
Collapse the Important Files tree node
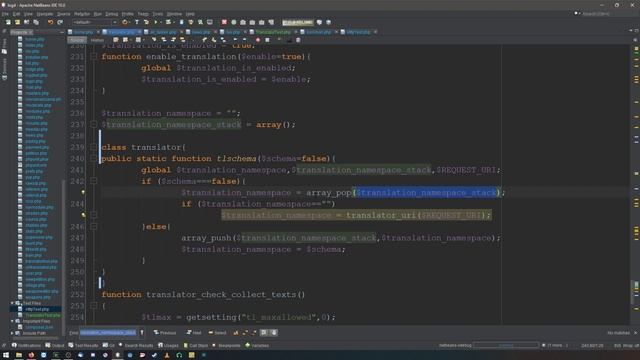tap(12, 321)
